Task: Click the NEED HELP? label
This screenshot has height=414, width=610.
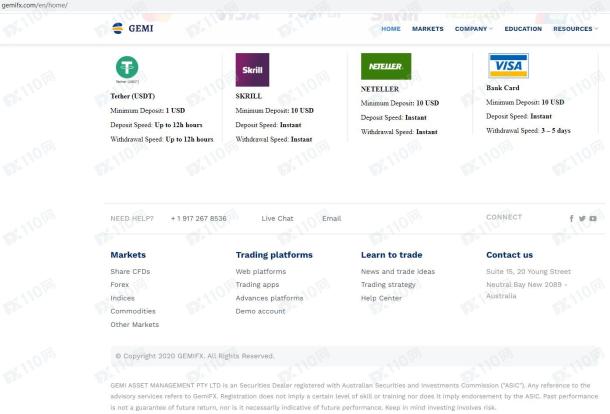Action: coord(132,219)
